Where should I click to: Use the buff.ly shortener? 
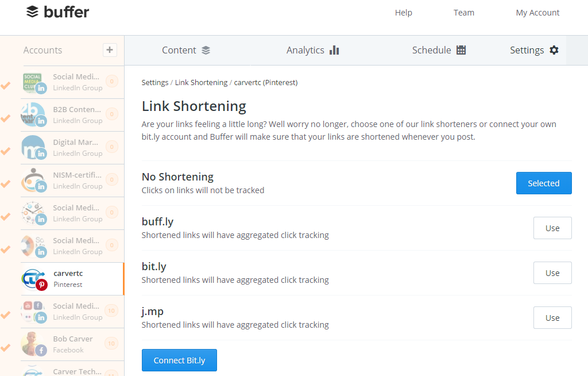552,228
